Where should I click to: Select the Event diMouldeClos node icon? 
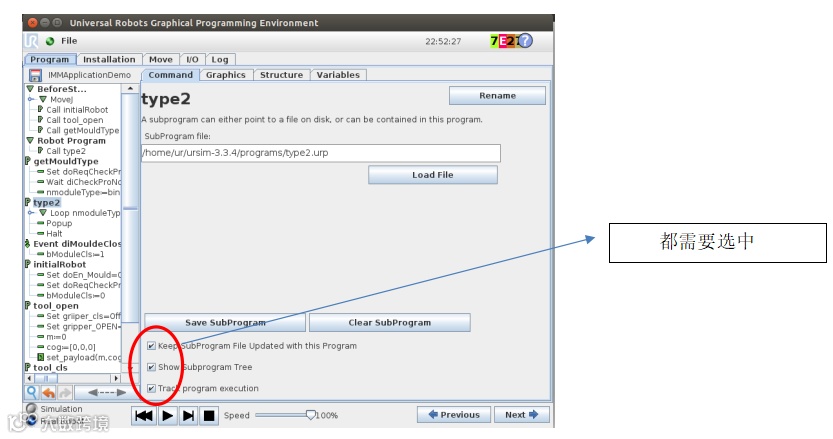pos(27,244)
